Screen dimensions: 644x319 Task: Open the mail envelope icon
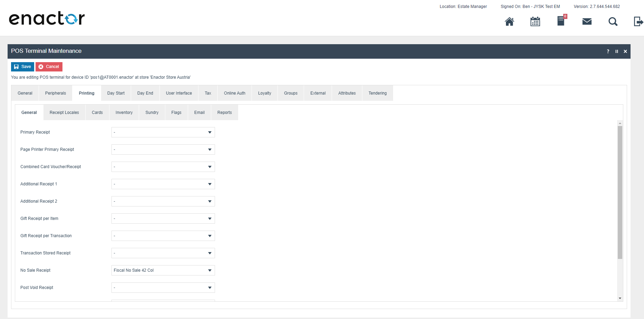pos(587,22)
